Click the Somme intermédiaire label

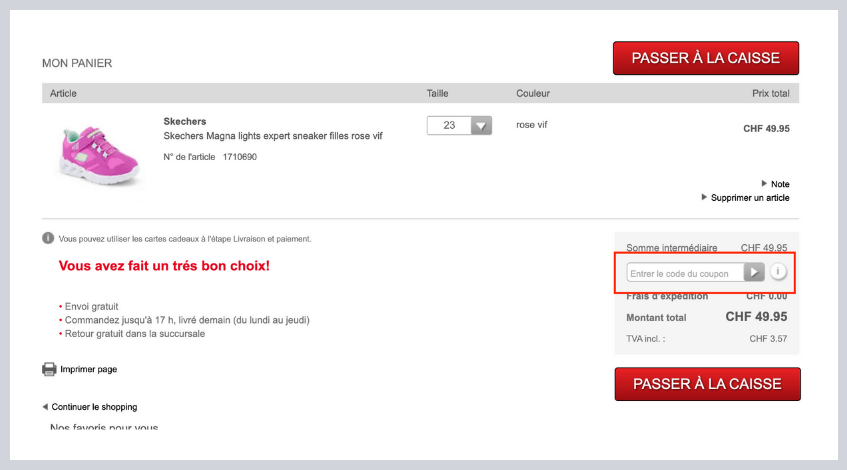[671, 248]
